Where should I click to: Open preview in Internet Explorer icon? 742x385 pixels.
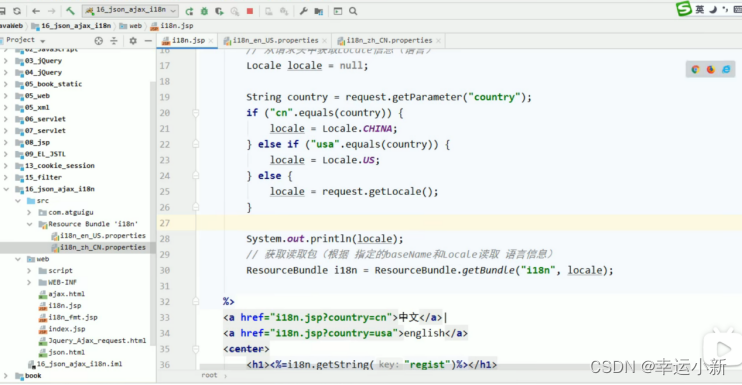click(726, 70)
